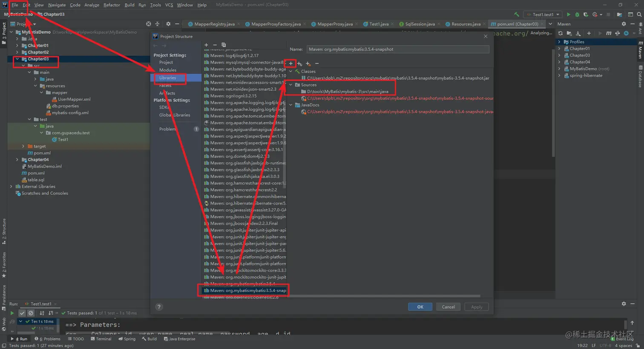Toggle Maven Offline Mode icon
The image size is (644, 349).
click(618, 33)
